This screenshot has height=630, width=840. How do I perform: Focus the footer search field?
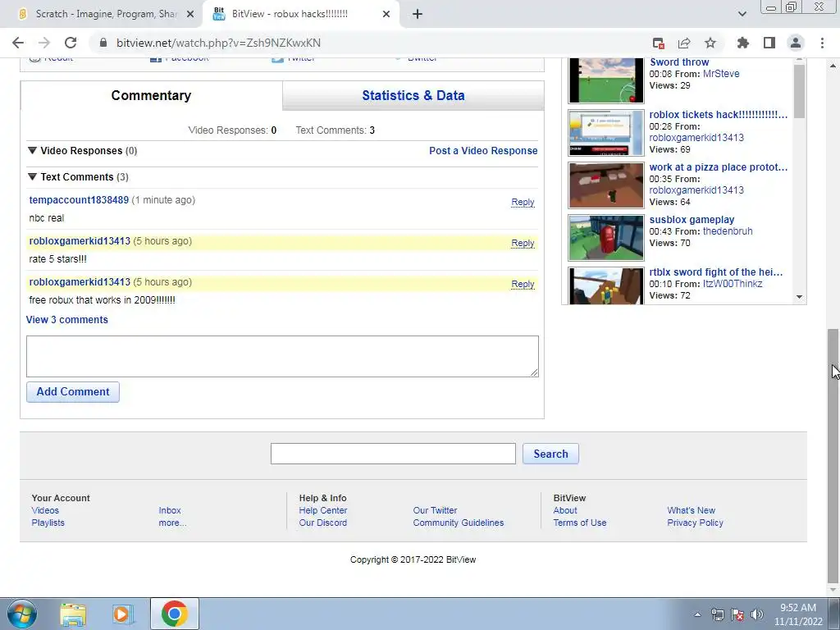coord(393,454)
